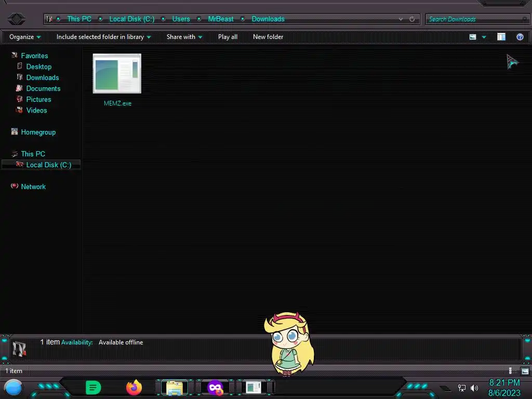Viewport: 532px width, 399px height.
Task: Open the MEMZ window taskbar icon
Action: coord(254,388)
